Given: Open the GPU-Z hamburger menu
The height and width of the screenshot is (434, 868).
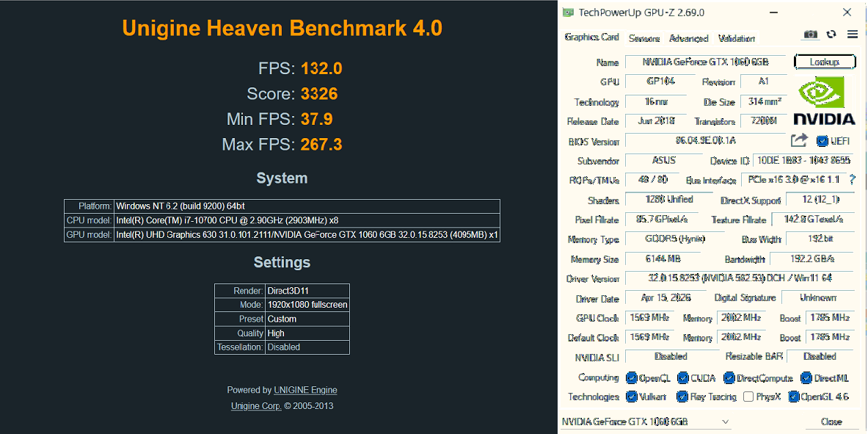Looking at the screenshot, I should pos(853,35).
